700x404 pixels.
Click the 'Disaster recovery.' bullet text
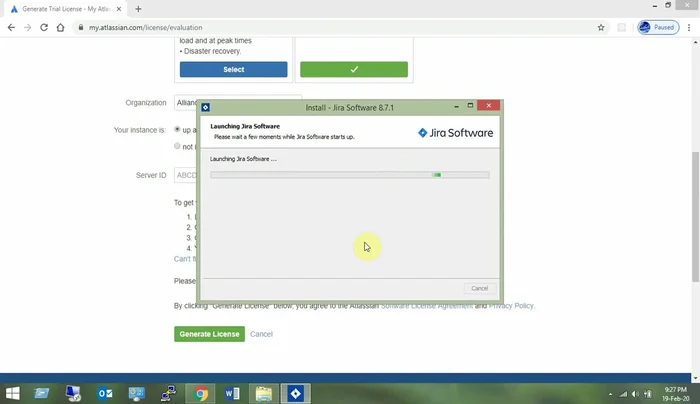tap(212, 51)
